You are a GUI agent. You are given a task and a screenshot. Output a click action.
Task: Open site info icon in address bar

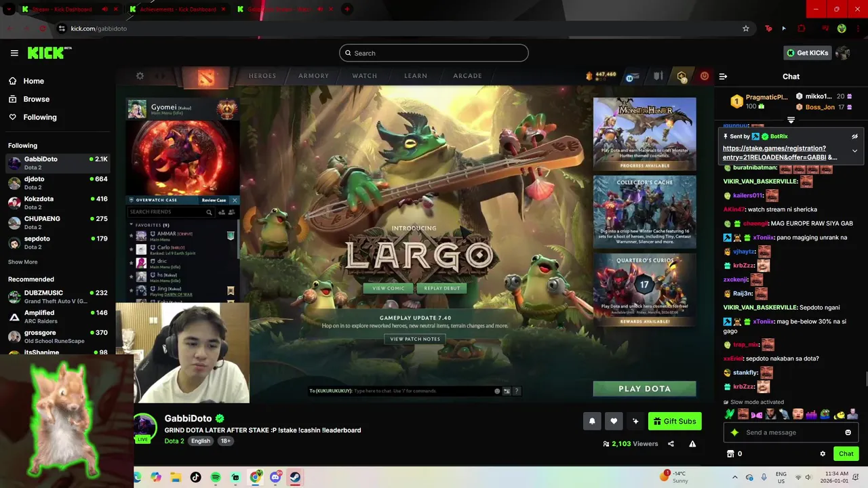62,28
